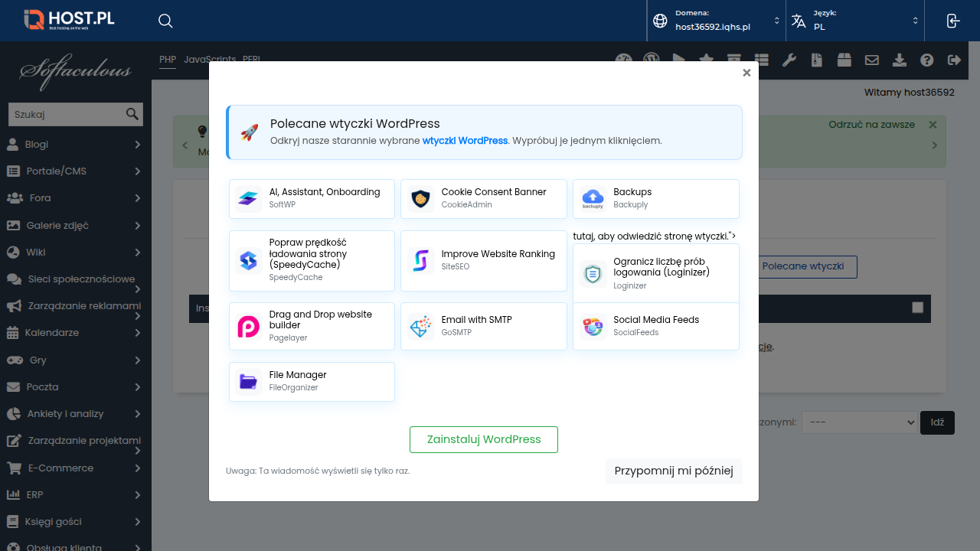
Task: Click the Gry gamepad icon in sidebar
Action: [15, 360]
